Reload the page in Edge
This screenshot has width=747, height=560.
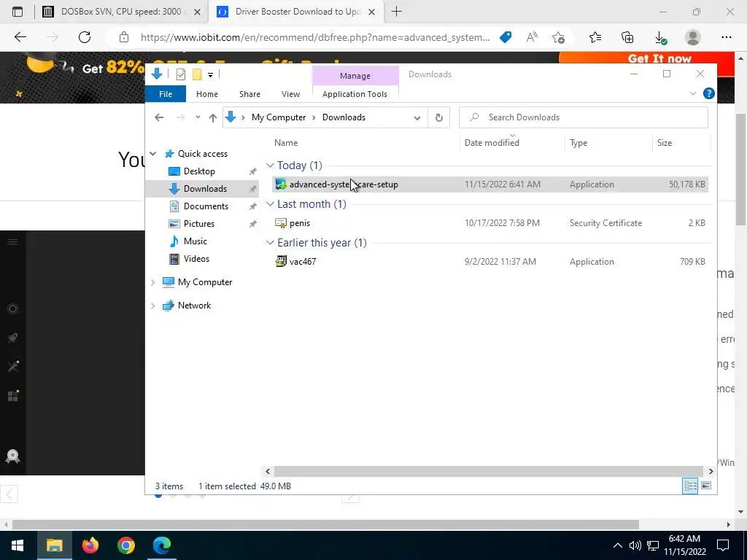click(85, 37)
